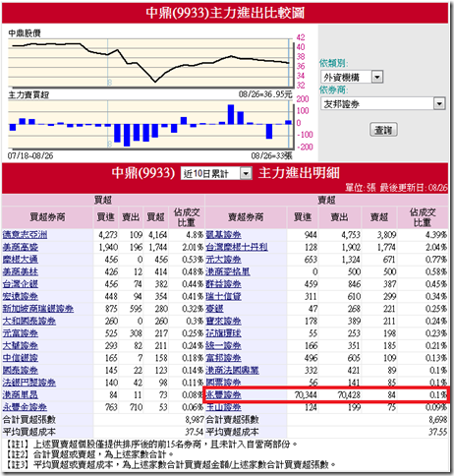Screen dimensions: 454x476
Task: Click the 07/18-08/26 date range label
Action: click(x=30, y=155)
